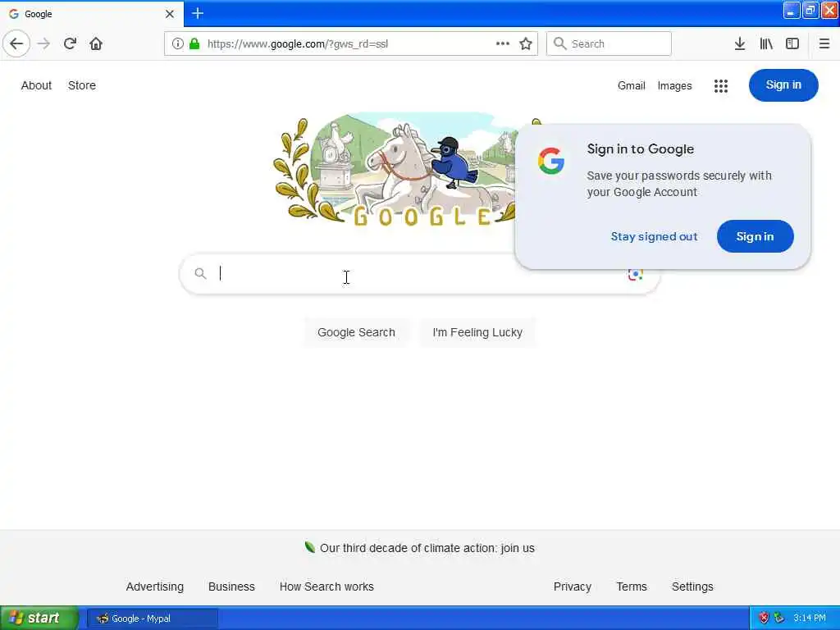Focus the browser toolbar Search field
The width and height of the screenshot is (840, 630).
pyautogui.click(x=609, y=43)
